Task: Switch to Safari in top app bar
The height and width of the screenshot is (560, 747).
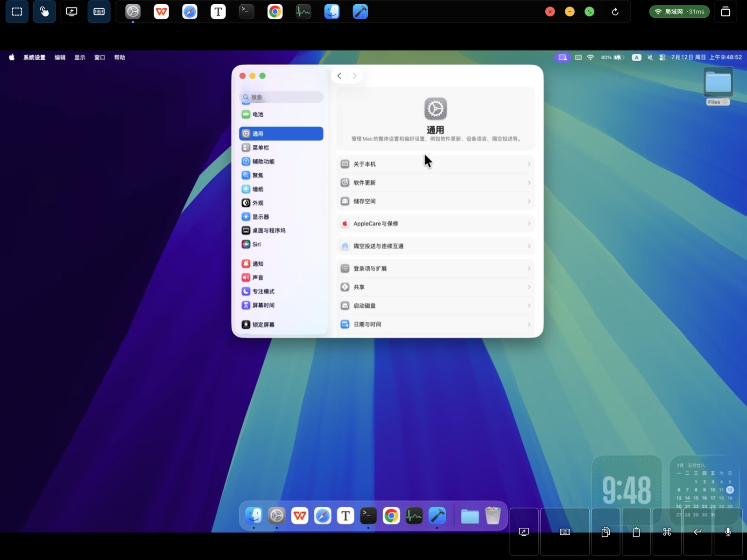Action: point(190,12)
